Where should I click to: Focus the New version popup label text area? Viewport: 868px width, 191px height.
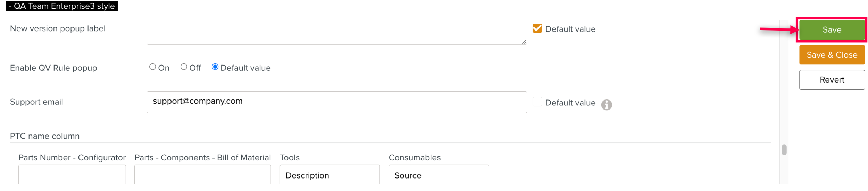336,32
